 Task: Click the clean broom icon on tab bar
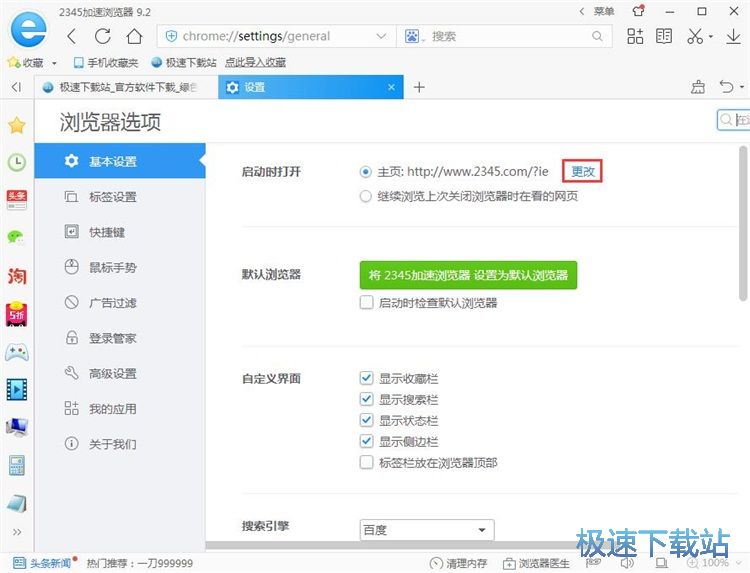click(x=698, y=87)
